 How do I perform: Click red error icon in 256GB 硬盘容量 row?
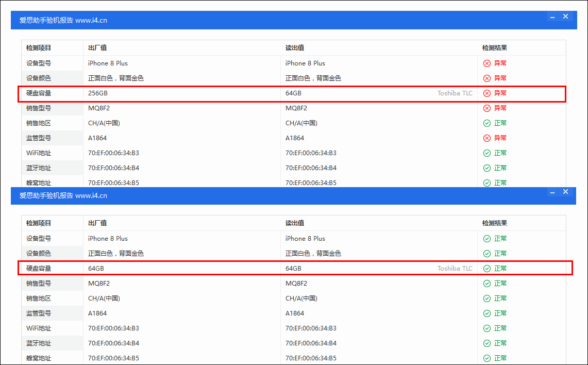pyautogui.click(x=486, y=93)
